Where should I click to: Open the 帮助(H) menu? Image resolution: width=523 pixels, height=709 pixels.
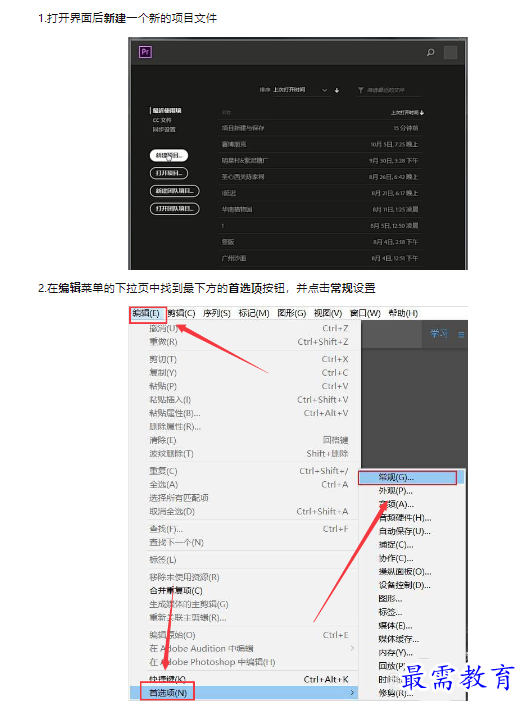coord(403,313)
